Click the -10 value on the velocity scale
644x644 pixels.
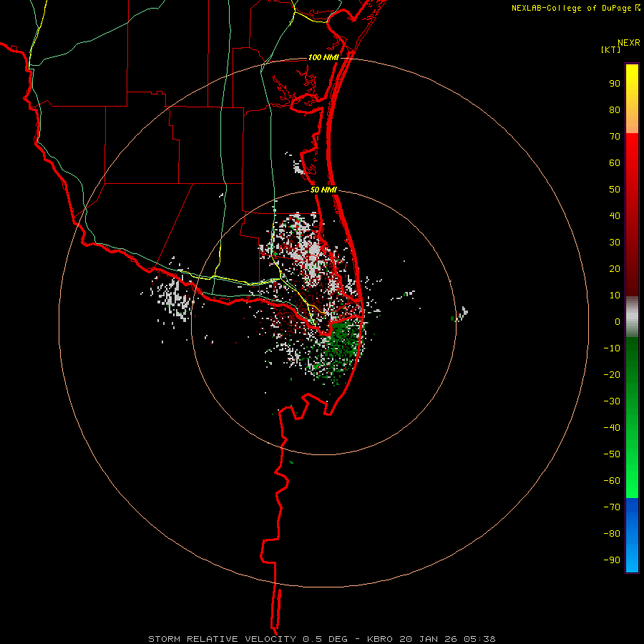click(612, 348)
